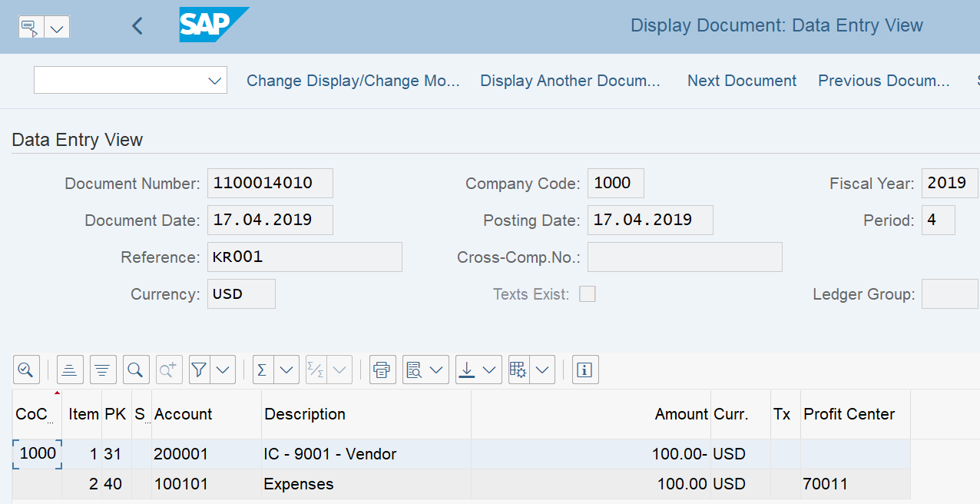The image size is (980, 504).
Task: Click the Ledger Group field
Action: (x=949, y=293)
